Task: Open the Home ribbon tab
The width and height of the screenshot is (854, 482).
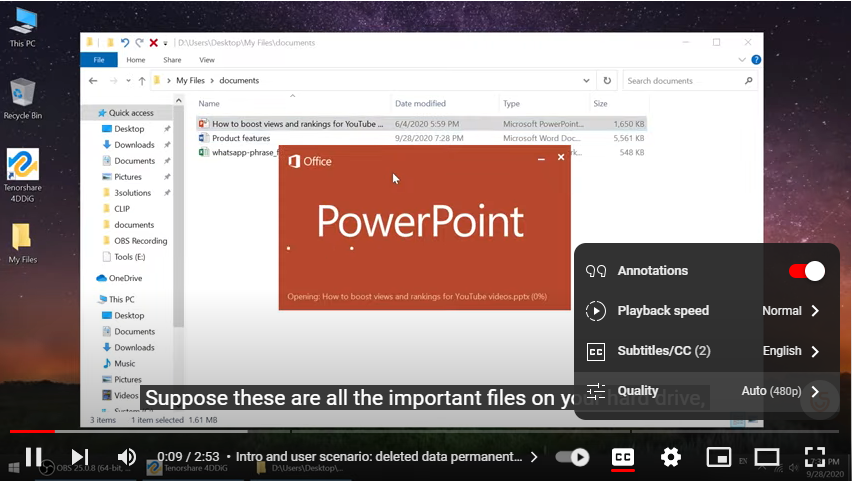Action: (x=136, y=60)
